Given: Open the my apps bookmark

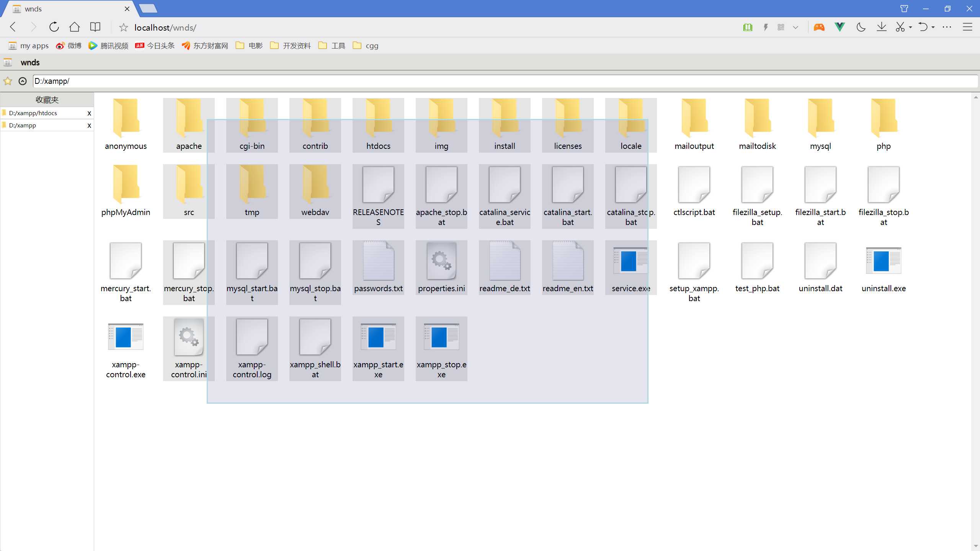Looking at the screenshot, I should (x=29, y=46).
